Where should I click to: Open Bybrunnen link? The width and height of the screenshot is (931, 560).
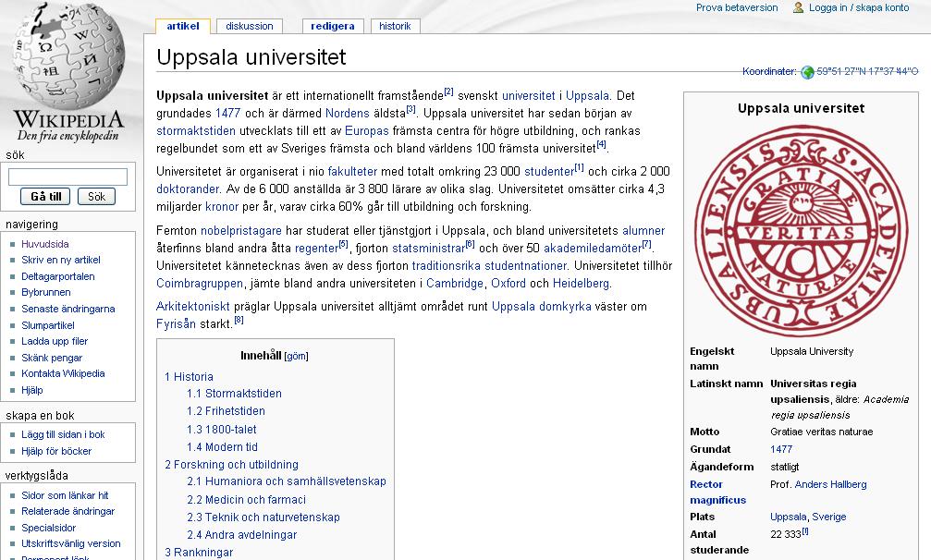coord(45,292)
